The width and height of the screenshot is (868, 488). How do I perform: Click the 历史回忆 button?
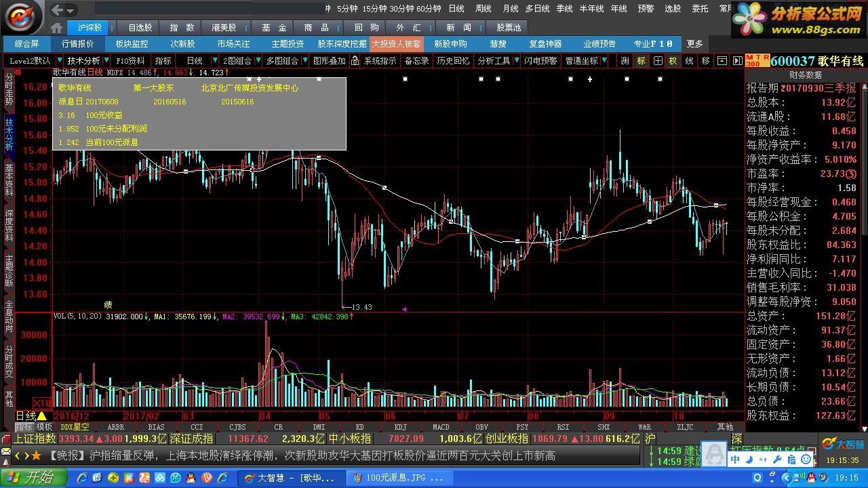453,60
